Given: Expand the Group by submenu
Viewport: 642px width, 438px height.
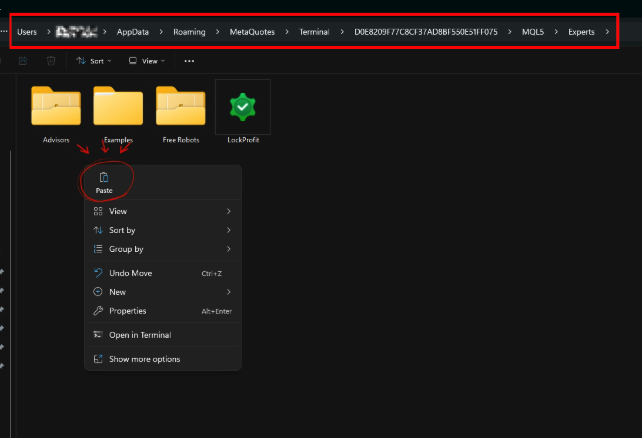Looking at the screenshot, I should click(x=163, y=249).
